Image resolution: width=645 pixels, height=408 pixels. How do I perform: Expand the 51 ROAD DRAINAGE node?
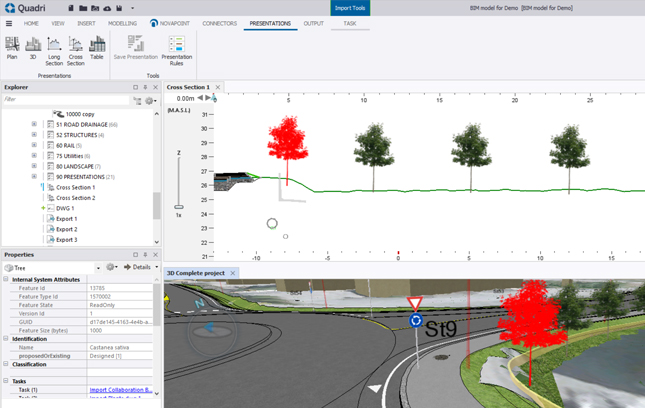pos(34,124)
